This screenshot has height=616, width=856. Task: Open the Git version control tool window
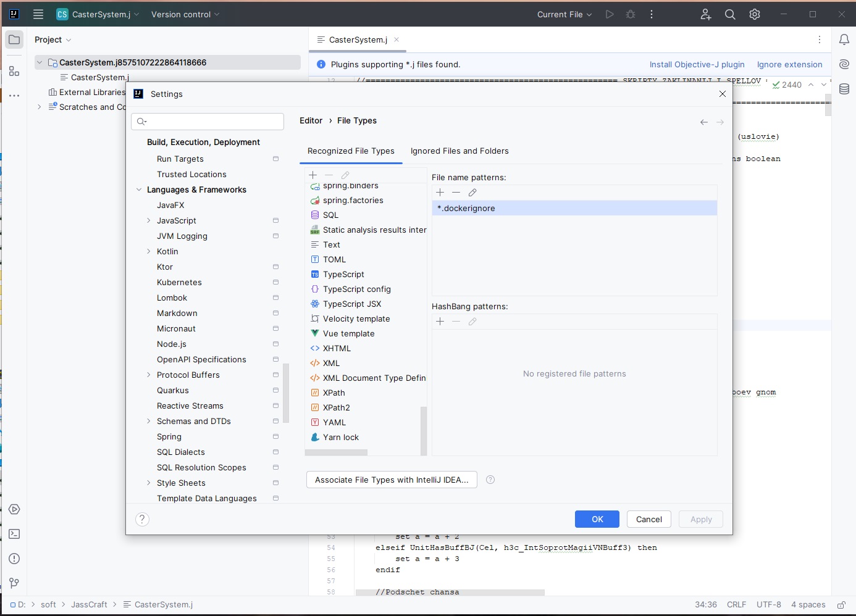click(14, 583)
